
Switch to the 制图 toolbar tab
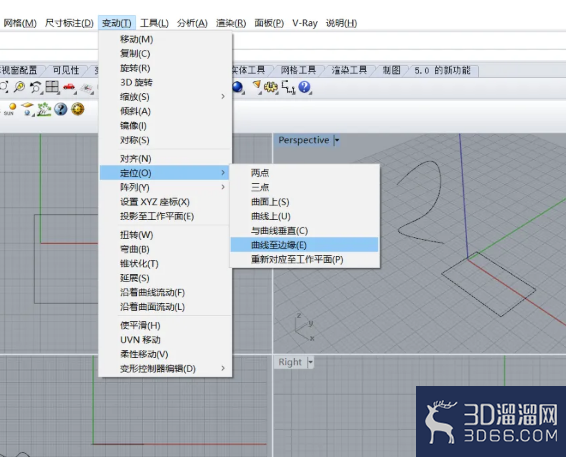tap(392, 70)
